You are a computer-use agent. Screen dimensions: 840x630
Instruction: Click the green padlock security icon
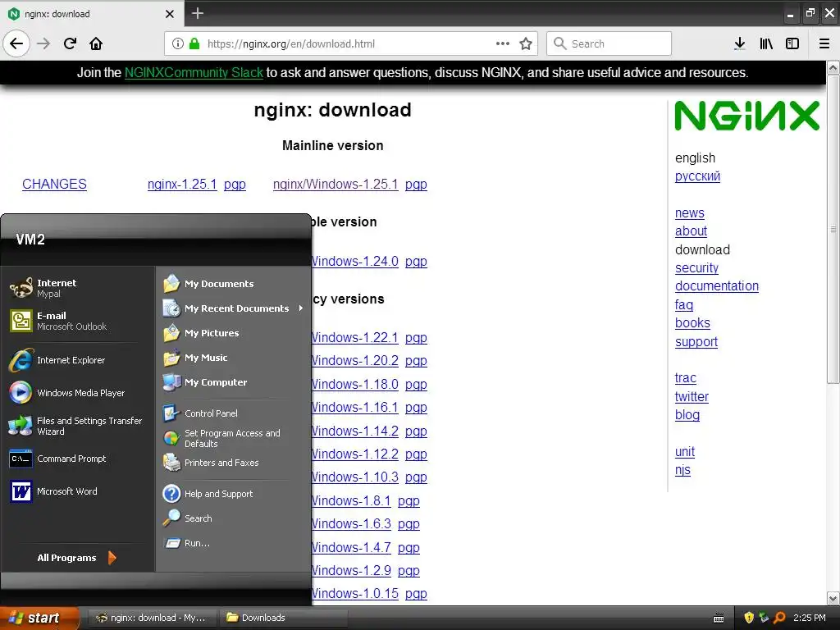click(x=194, y=43)
